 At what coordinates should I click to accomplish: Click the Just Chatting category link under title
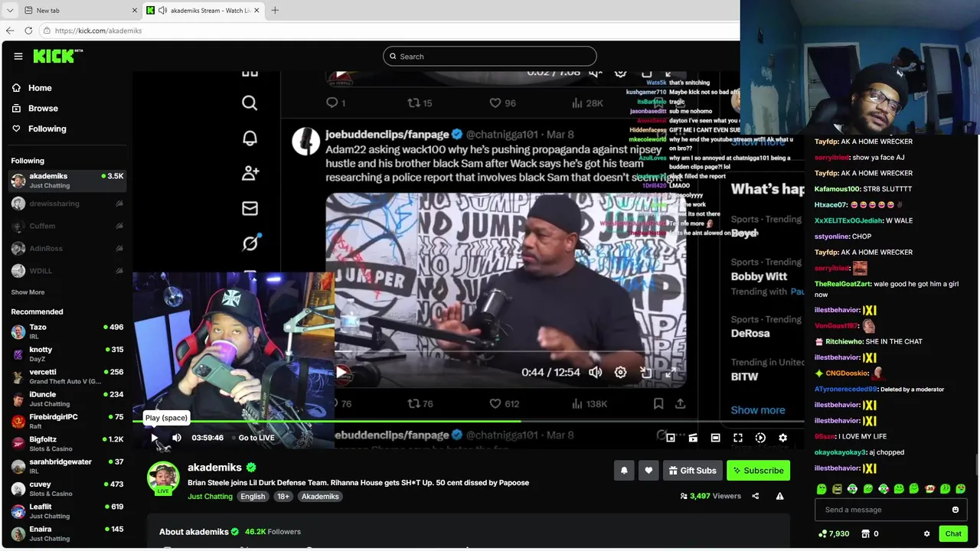coord(210,497)
